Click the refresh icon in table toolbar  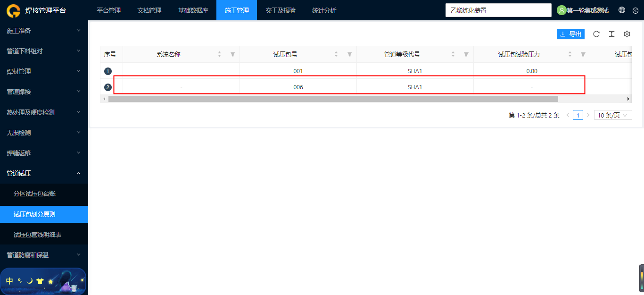click(x=596, y=34)
